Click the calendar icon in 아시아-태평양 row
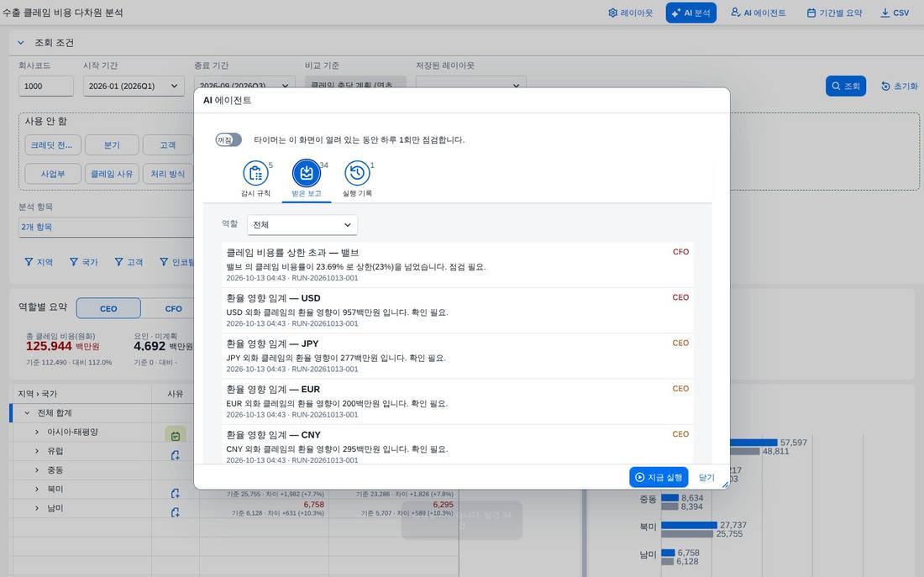The width and height of the screenshot is (924, 577). click(176, 436)
